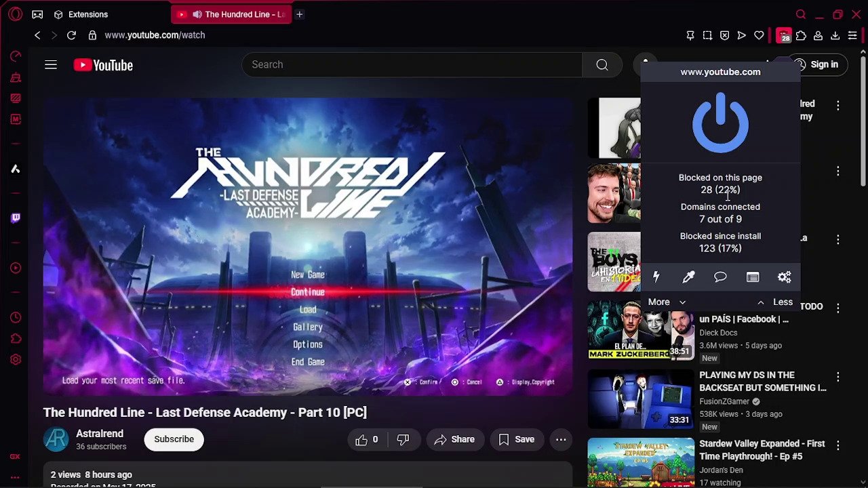The image size is (868, 488).
Task: Open Easy Setup settings sliders
Action: [852, 35]
